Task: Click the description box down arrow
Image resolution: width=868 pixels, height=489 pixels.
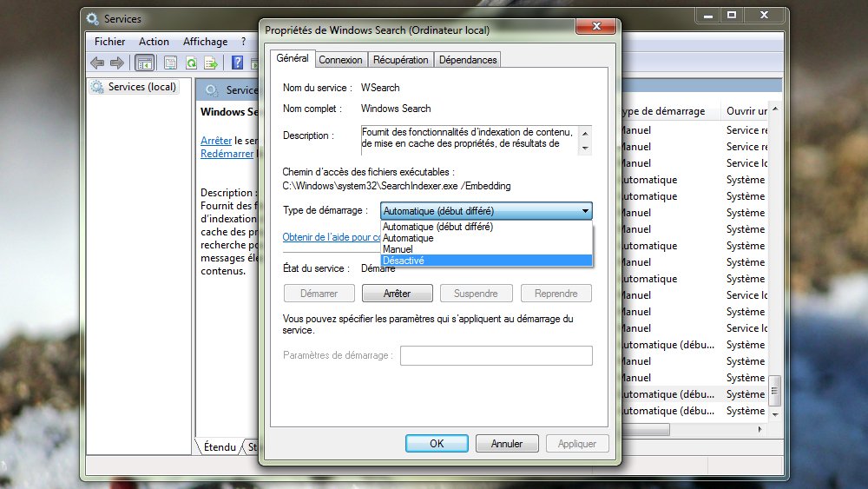Action: [x=585, y=148]
